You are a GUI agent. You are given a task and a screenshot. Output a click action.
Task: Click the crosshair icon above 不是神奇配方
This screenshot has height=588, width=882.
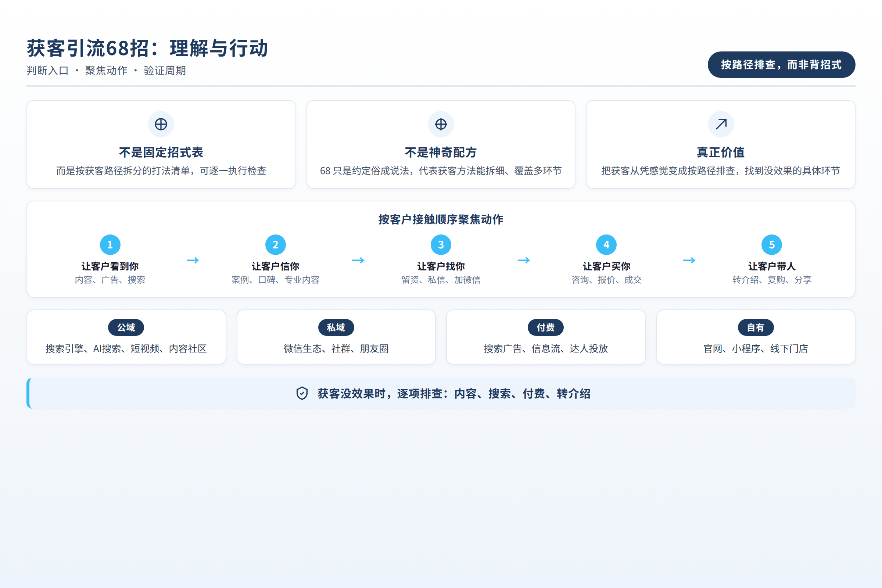[441, 124]
